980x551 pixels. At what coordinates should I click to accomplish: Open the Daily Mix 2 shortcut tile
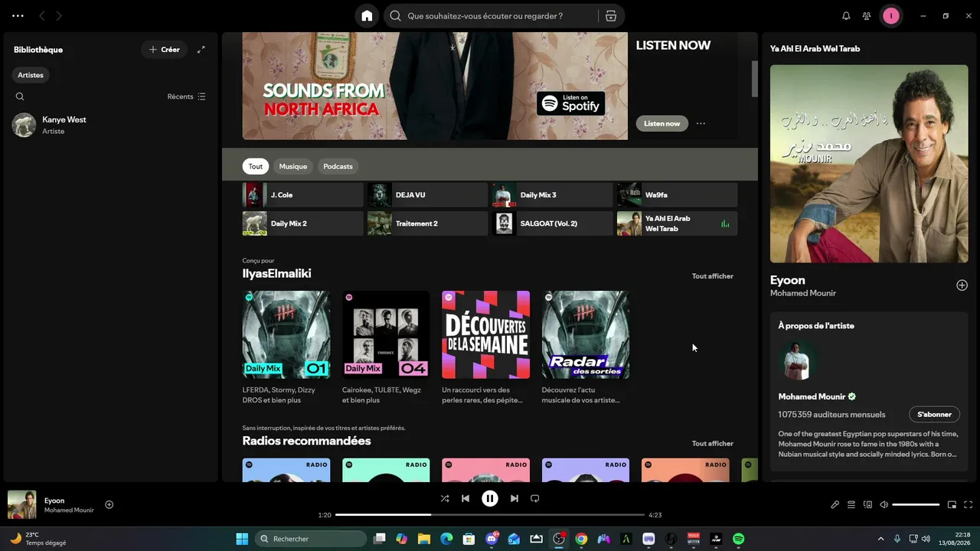point(303,223)
